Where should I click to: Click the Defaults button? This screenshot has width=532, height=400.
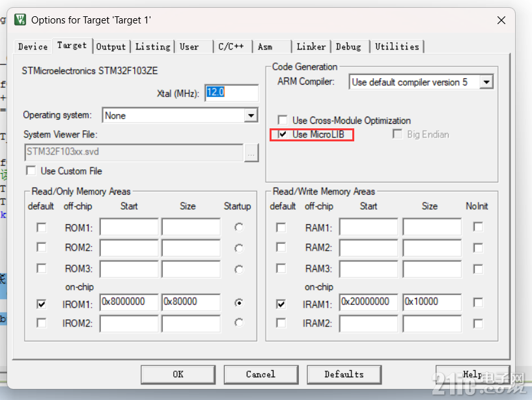(x=344, y=375)
